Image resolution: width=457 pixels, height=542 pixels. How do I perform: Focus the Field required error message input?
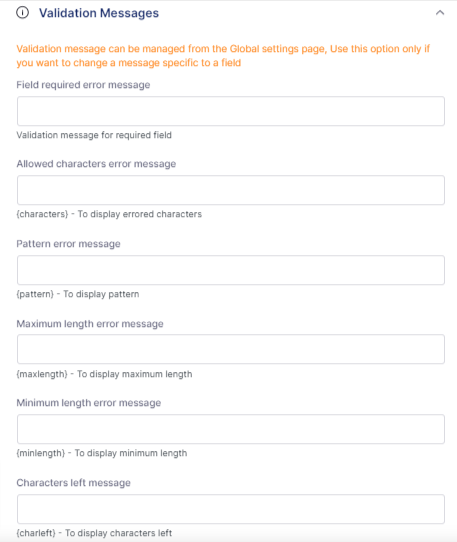231,111
